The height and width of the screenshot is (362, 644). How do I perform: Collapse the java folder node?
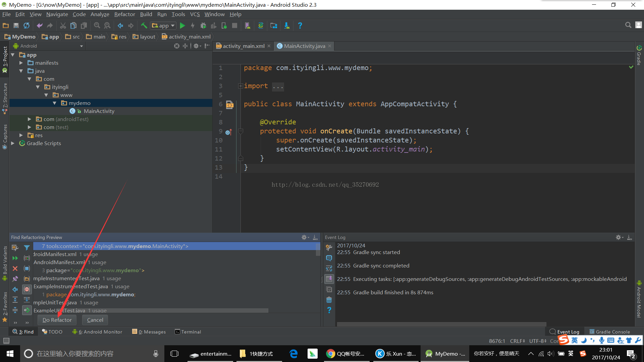pos(21,71)
